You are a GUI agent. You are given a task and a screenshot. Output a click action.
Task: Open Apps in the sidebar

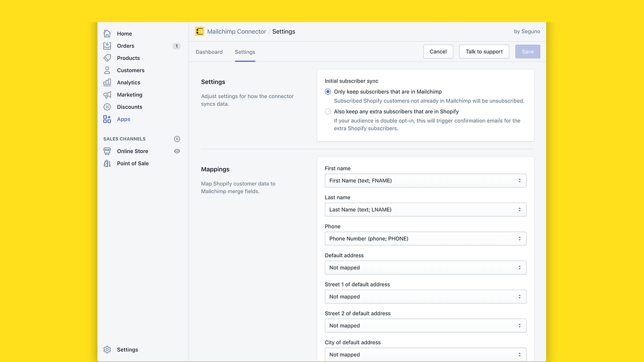tap(124, 119)
